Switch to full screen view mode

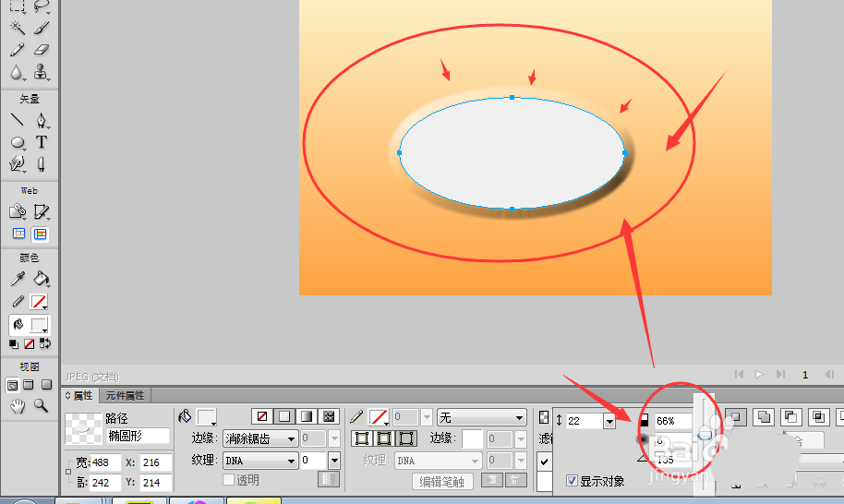(x=46, y=385)
